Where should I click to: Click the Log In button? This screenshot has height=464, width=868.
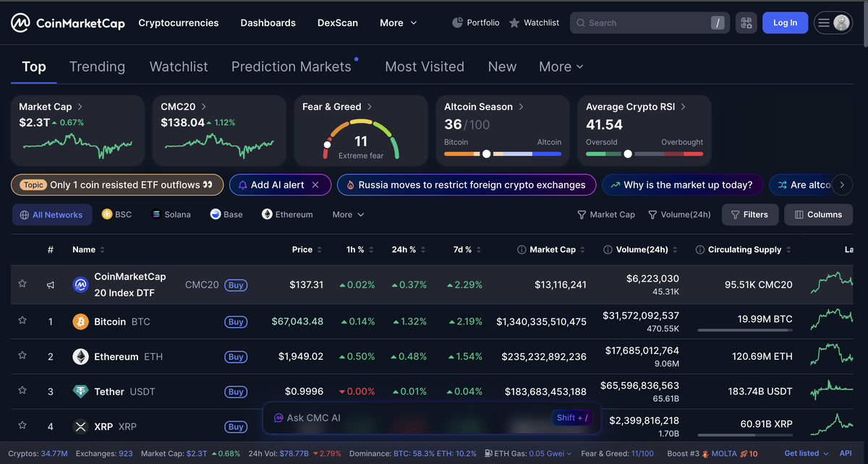(x=785, y=22)
